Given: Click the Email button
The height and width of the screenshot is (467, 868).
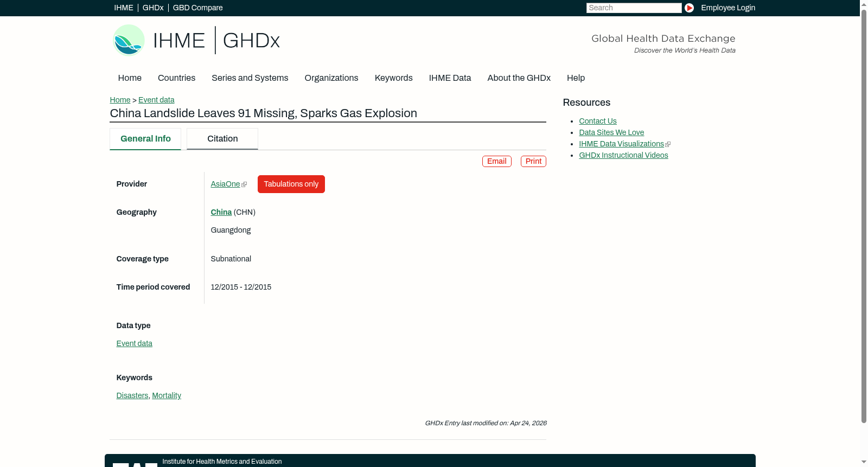Looking at the screenshot, I should (496, 161).
